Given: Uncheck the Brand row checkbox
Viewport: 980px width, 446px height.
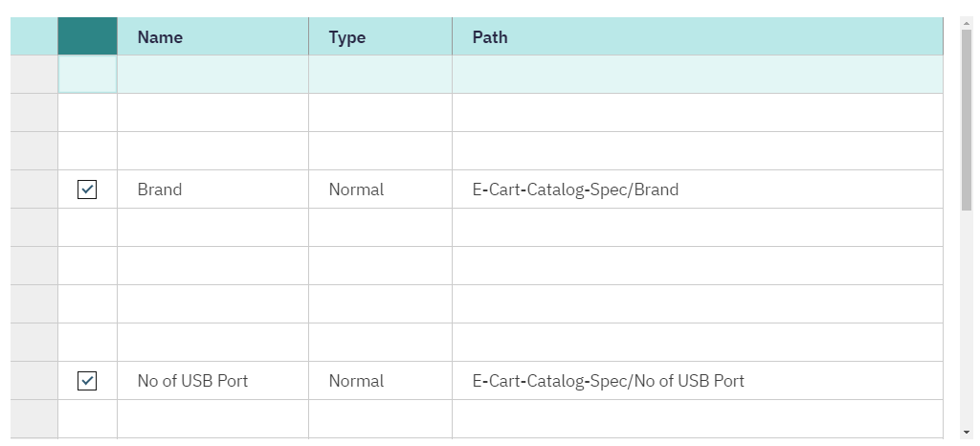Looking at the screenshot, I should click(87, 190).
